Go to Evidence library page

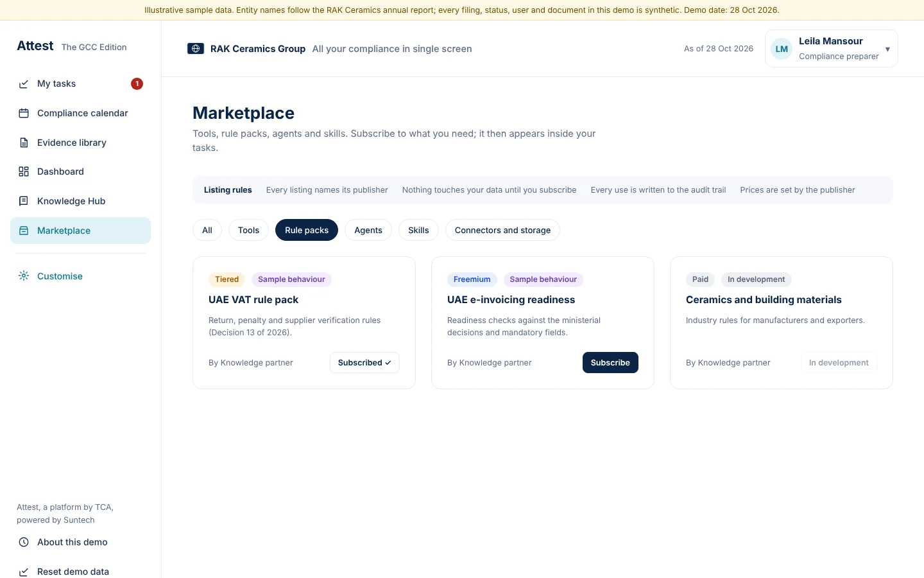(x=80, y=143)
